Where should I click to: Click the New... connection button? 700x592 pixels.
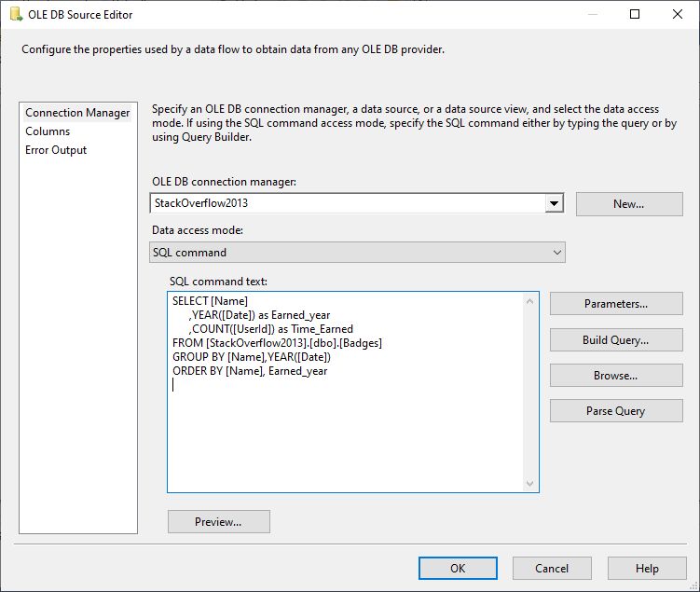point(628,204)
